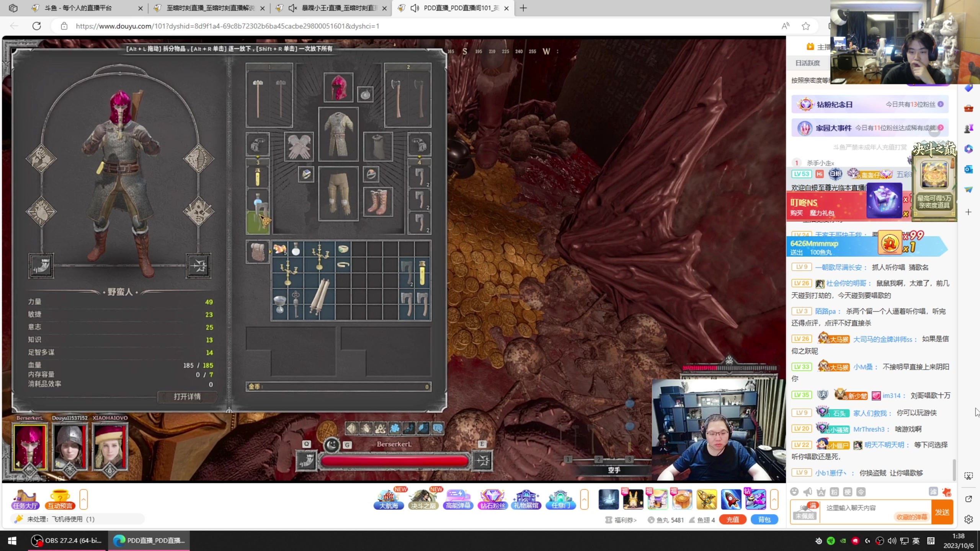Switch to 斗鱼-每个人的直播平台 tab
Image resolution: width=980 pixels, height=551 pixels.
pyautogui.click(x=78, y=8)
